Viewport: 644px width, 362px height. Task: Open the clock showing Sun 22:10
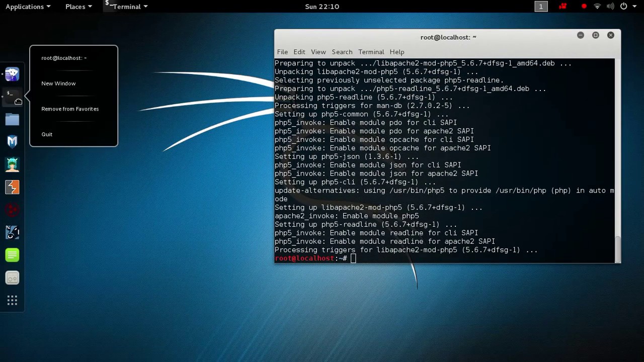pos(322,7)
